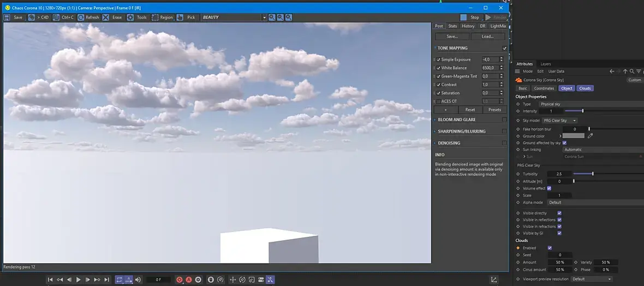Copy render with Ctrl+C button
This screenshot has width=644, height=286.
[63, 17]
